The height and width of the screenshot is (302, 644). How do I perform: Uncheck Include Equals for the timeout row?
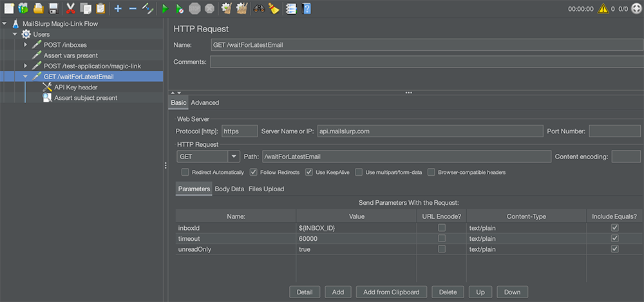pos(615,238)
